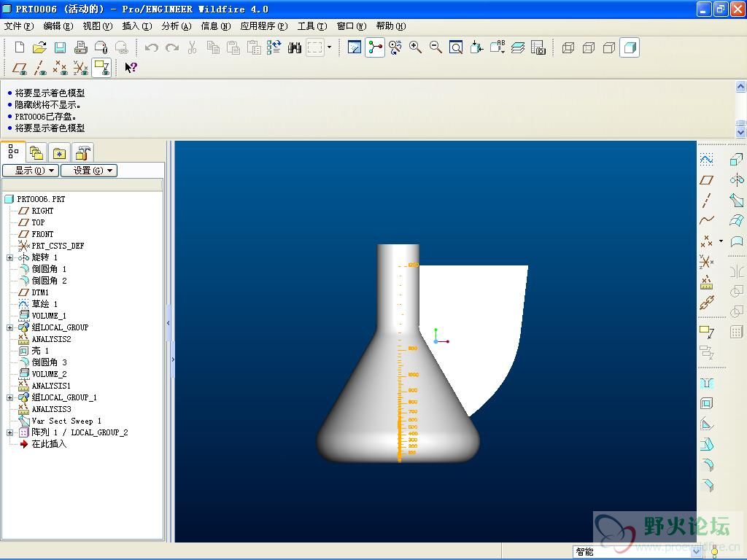Open the 智能 selection filter dropdown
This screenshot has width=747, height=560.
pos(697,551)
